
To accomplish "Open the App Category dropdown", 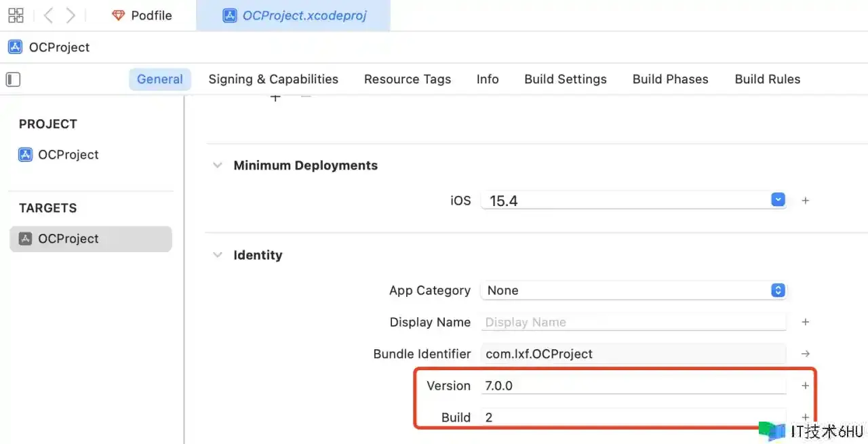I will 778,290.
